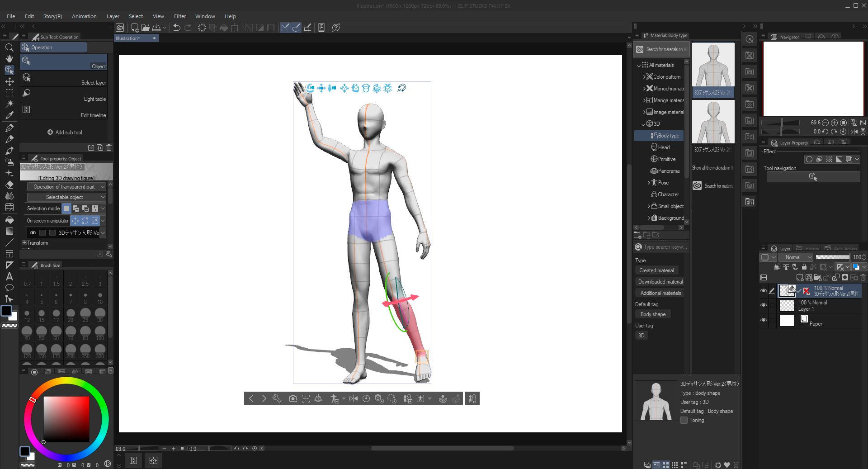
Task: Click the Add sub tool button
Action: coord(65,133)
